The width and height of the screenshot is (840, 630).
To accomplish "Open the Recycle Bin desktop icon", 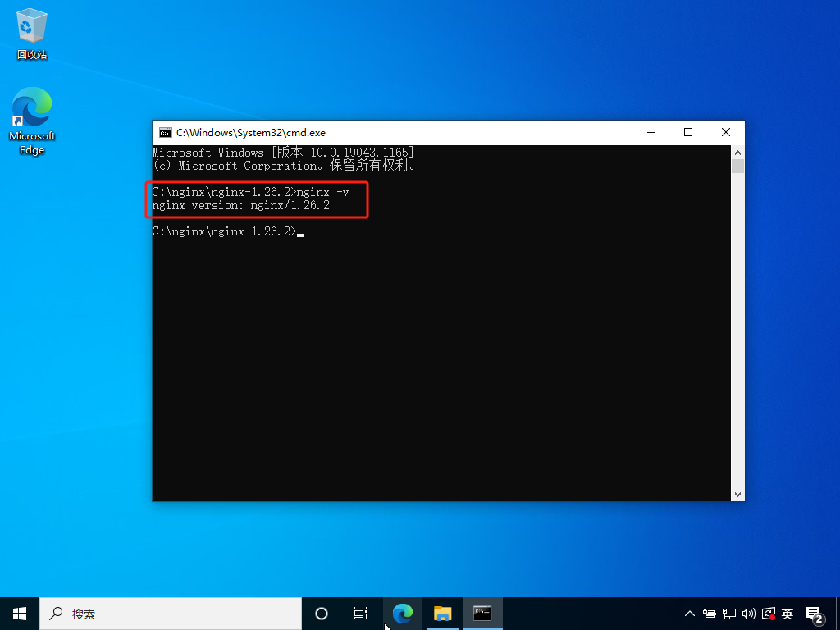I will point(32,33).
